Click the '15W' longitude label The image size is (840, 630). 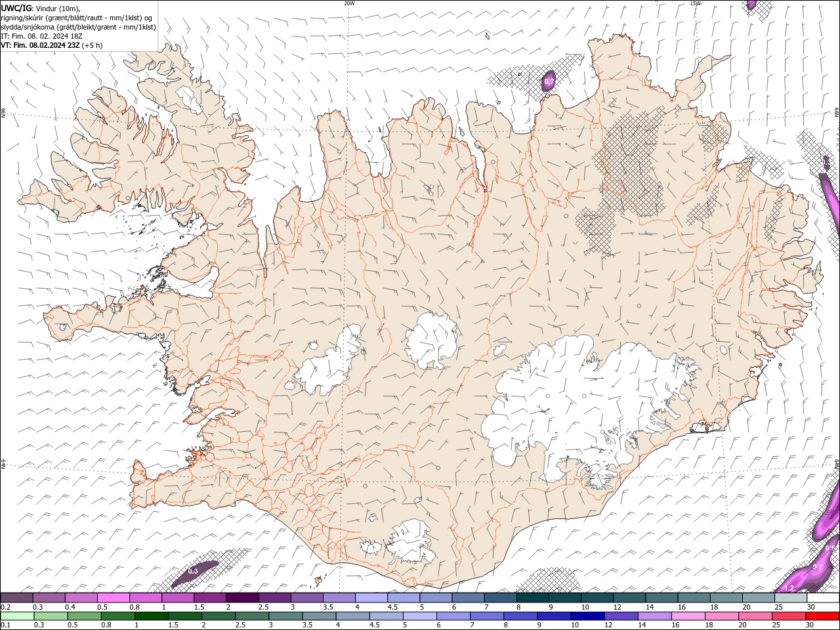tap(695, 3)
